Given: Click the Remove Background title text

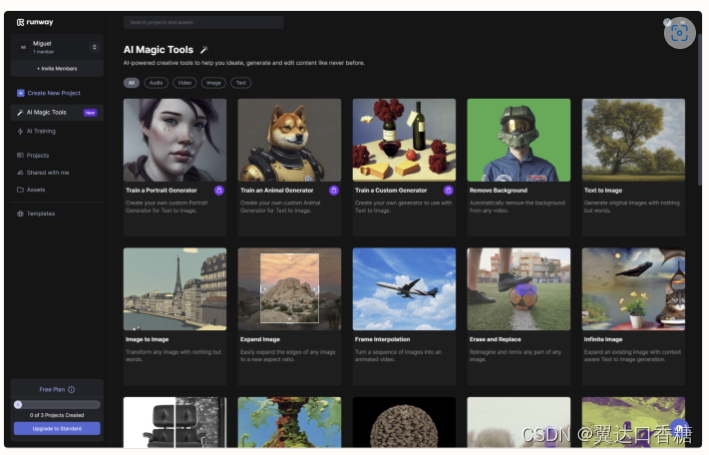Looking at the screenshot, I should 498,191.
